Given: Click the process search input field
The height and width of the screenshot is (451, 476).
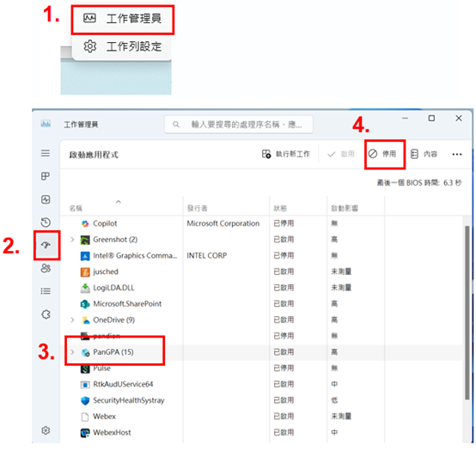Looking at the screenshot, I should pyautogui.click(x=239, y=125).
